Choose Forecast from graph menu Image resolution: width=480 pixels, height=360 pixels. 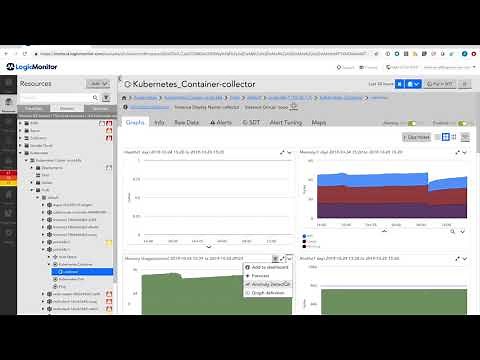coord(268,276)
